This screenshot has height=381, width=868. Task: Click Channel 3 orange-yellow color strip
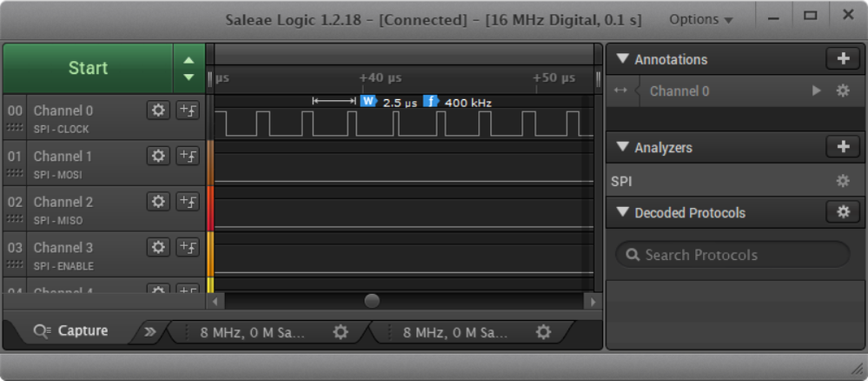(x=209, y=253)
